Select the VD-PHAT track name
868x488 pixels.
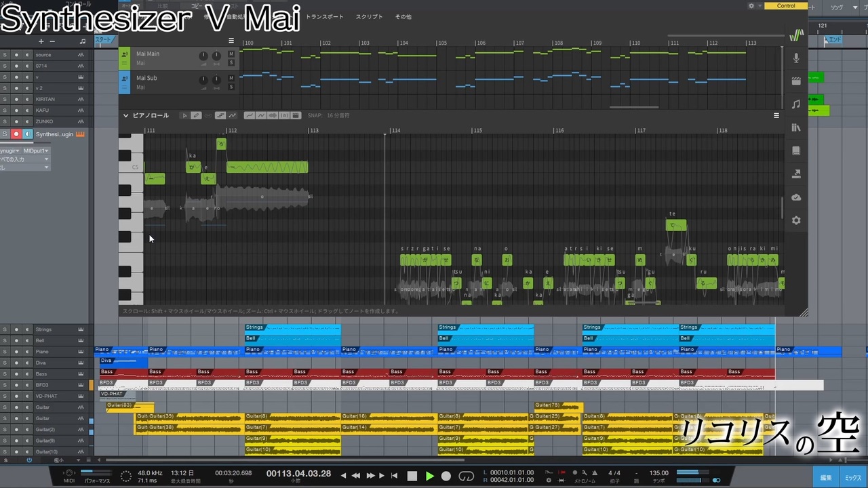(46, 396)
